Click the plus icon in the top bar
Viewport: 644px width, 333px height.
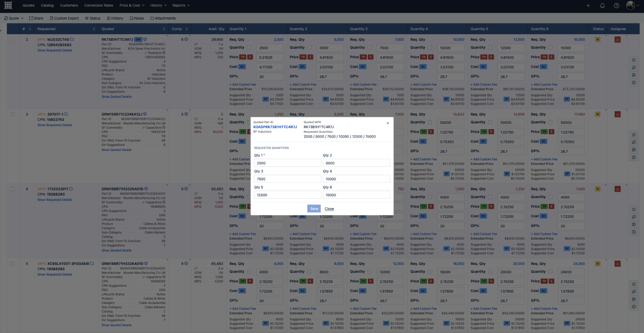point(588,5)
